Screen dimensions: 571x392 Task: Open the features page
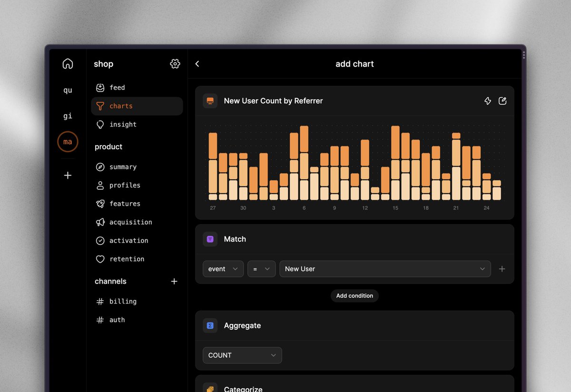[137, 204]
